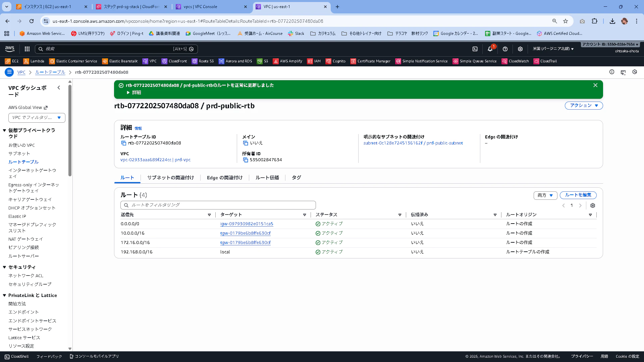Open the VPC filter dropdown in sidebar

pyautogui.click(x=37, y=118)
